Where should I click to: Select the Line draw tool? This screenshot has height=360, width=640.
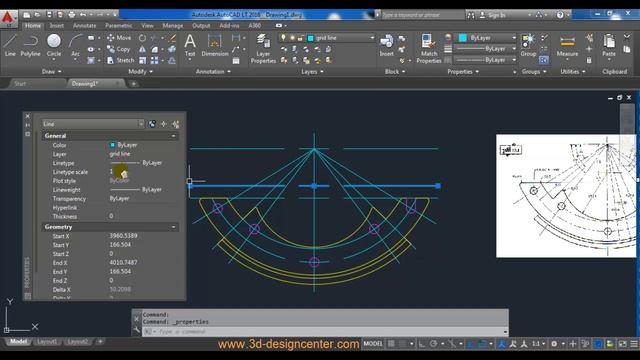[x=10, y=45]
